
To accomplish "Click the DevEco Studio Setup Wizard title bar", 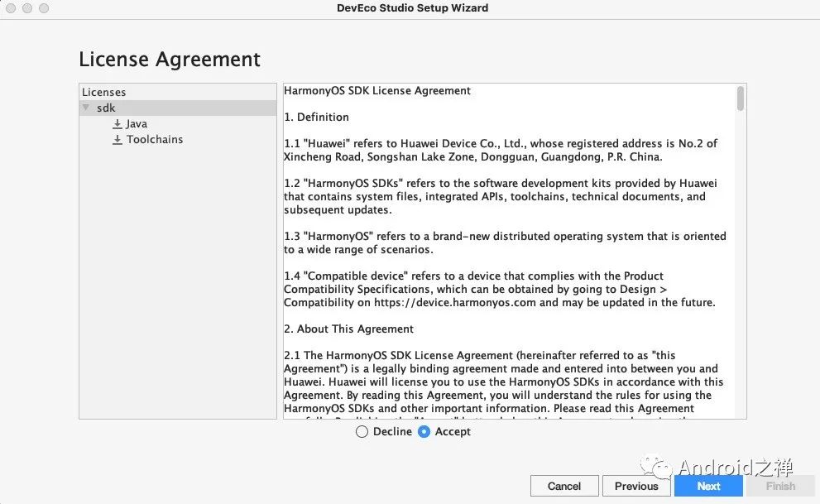I will (x=412, y=8).
